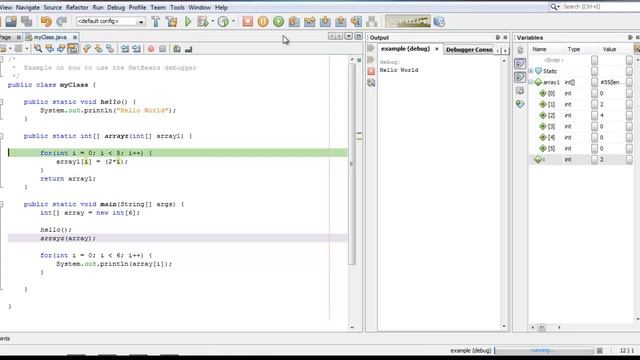
Task: Switch to myClass.java editor tab
Action: [x=50, y=37]
